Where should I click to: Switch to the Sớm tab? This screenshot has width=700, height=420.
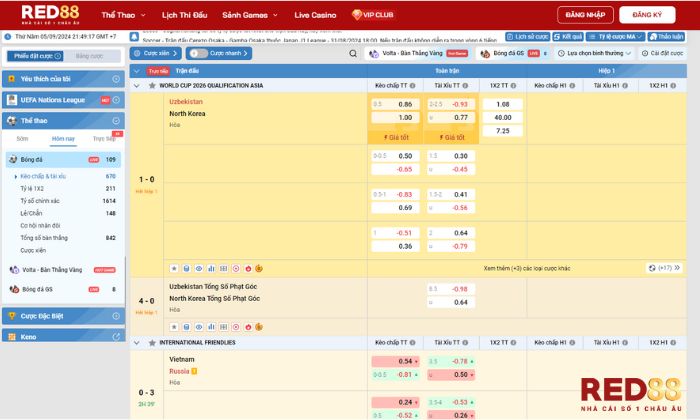pyautogui.click(x=22, y=139)
